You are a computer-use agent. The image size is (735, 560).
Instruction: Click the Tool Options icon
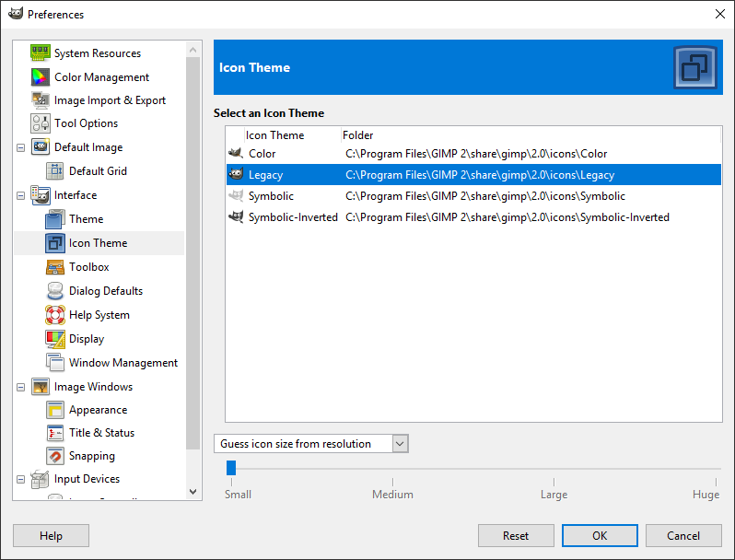point(41,123)
